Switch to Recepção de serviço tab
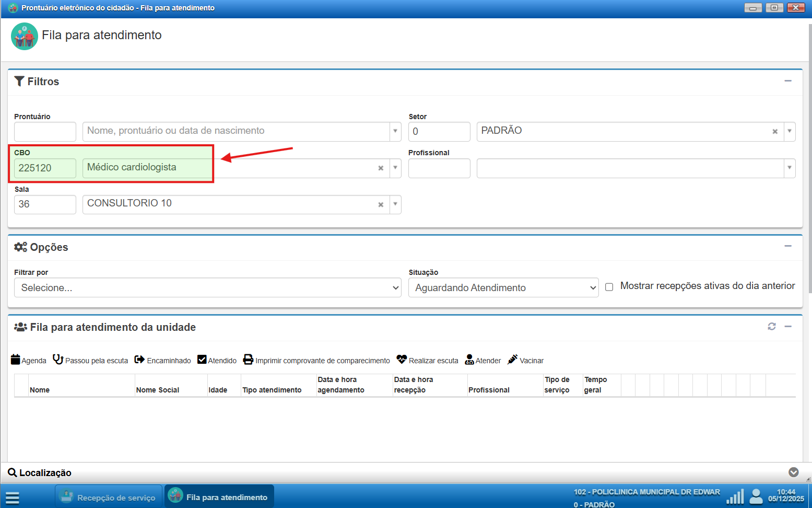 [108, 497]
